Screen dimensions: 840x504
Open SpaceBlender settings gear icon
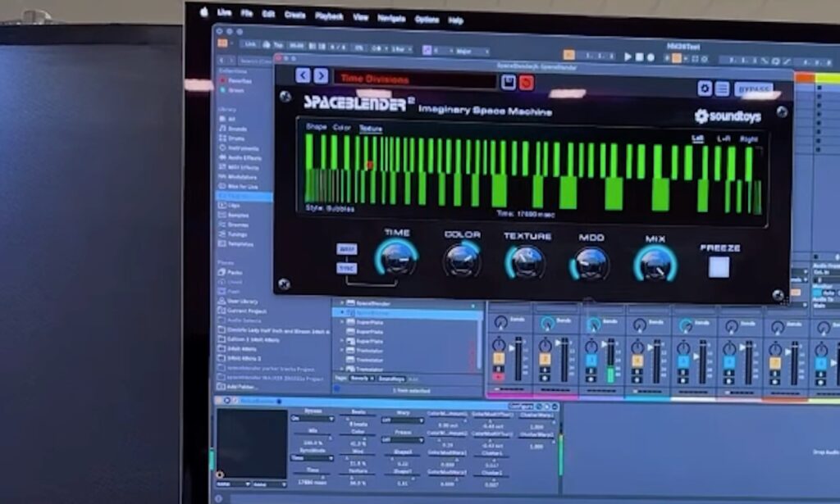(704, 88)
